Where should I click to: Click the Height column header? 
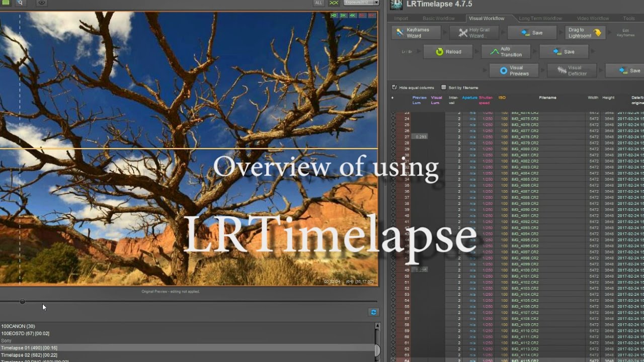point(608,98)
